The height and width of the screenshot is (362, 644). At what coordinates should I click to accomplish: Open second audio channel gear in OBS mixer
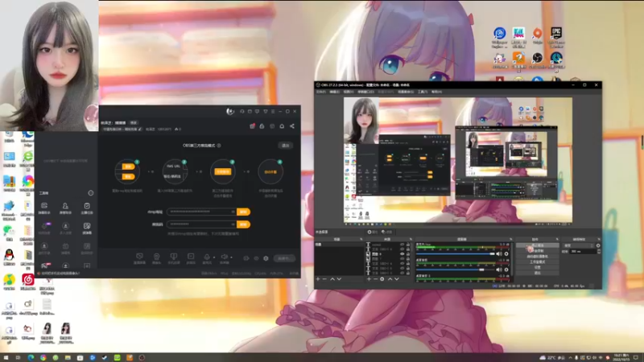[506, 269]
